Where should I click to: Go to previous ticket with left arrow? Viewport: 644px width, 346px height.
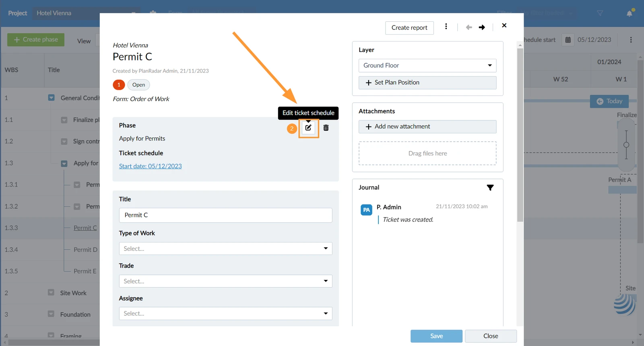469,27
